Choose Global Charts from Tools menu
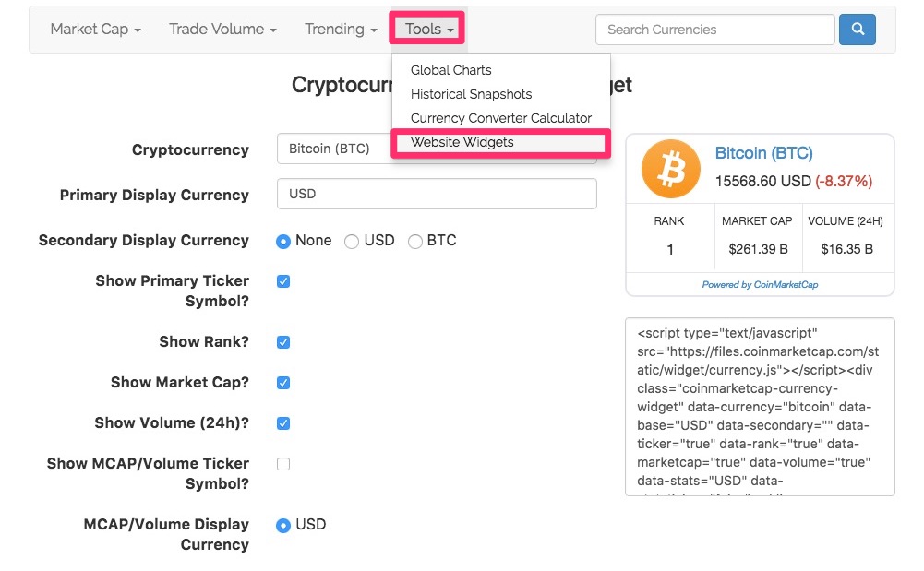The image size is (924, 571). pos(450,70)
